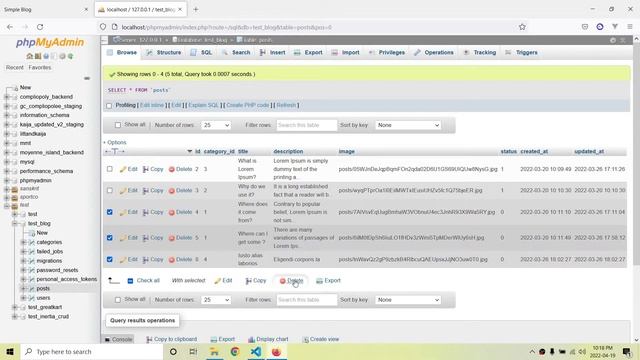Bookmark page with the star icon
This screenshot has height=360, width=640.
pyautogui.click(x=522, y=27)
